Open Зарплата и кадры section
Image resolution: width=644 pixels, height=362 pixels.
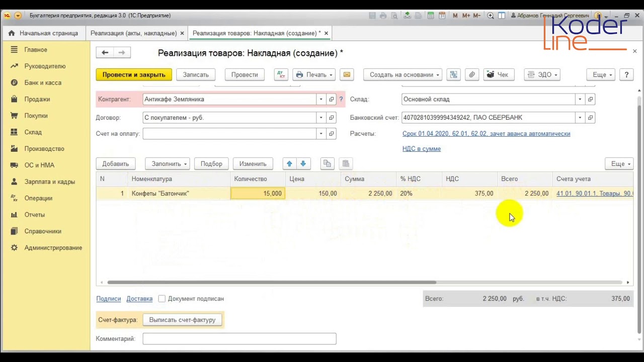point(49,182)
